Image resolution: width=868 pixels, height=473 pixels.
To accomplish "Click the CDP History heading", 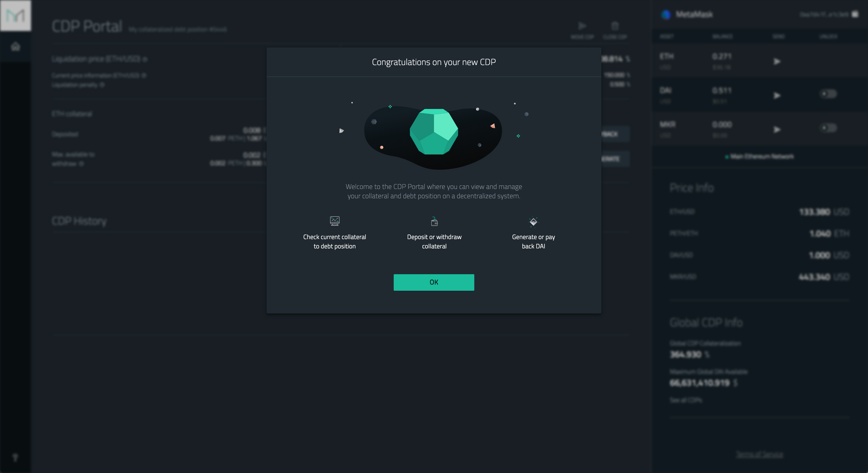I will coord(79,221).
